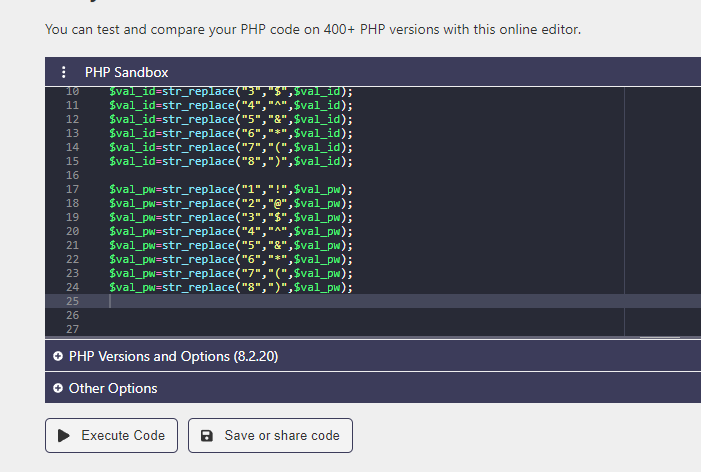The height and width of the screenshot is (472, 701).
Task: Click code on line 23 replacing "7" in val_pw
Action: pos(231,273)
